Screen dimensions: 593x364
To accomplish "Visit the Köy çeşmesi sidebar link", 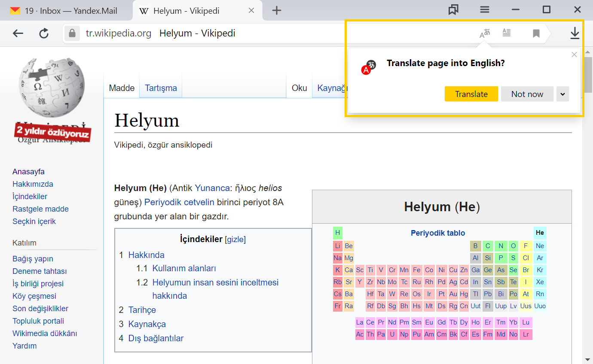I will [34, 296].
